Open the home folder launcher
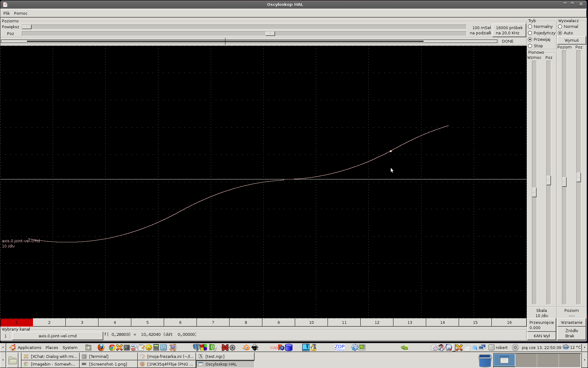 coord(89,347)
